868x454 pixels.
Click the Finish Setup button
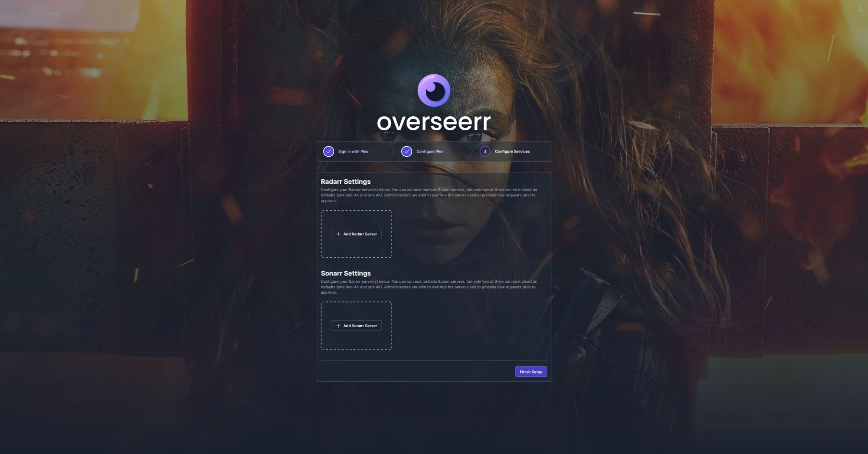(x=531, y=372)
